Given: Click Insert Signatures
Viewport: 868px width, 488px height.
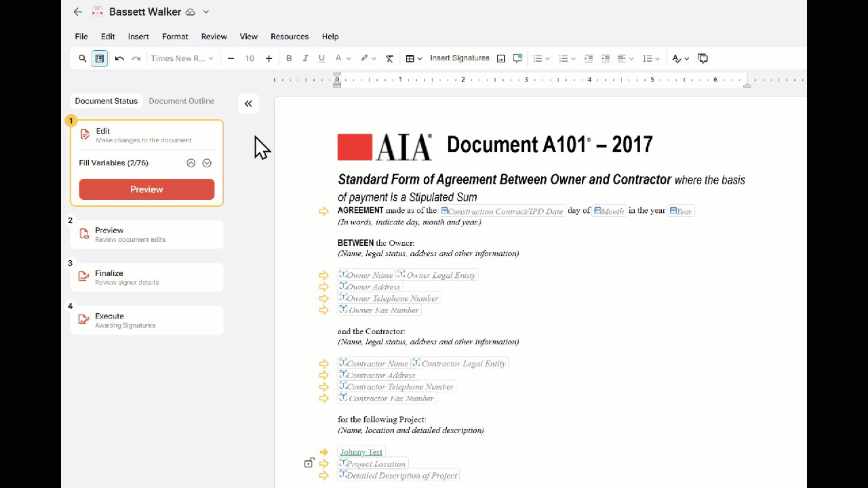Looking at the screenshot, I should pos(460,58).
